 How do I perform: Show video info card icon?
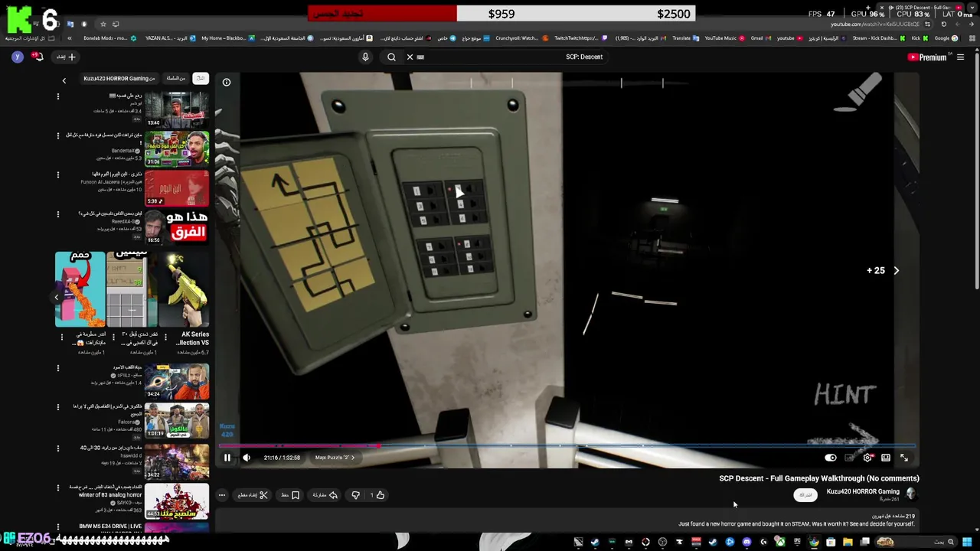[227, 82]
